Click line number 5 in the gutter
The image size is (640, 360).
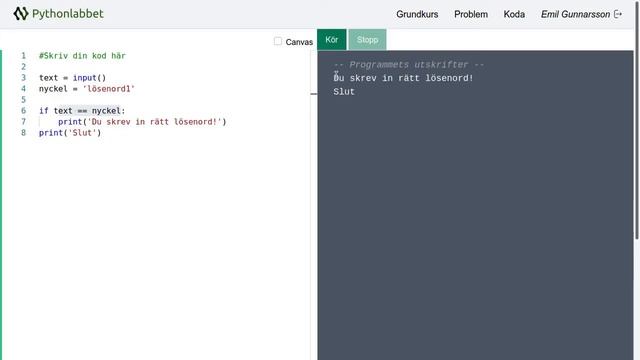tap(23, 100)
